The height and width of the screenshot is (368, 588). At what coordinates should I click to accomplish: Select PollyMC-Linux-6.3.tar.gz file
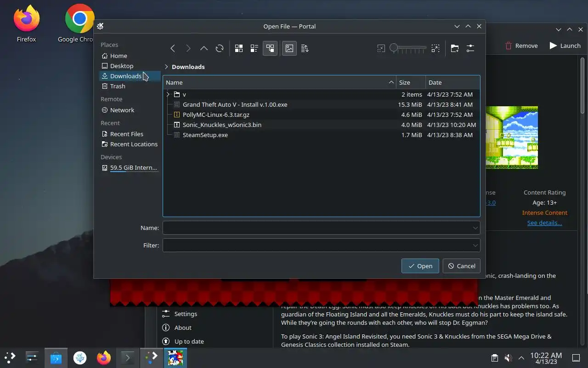click(x=322, y=115)
